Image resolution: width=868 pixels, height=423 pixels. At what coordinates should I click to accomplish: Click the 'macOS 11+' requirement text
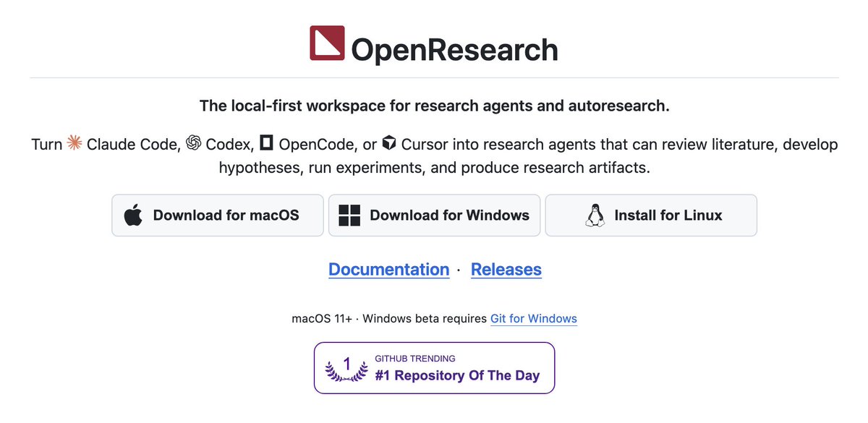[x=322, y=319]
